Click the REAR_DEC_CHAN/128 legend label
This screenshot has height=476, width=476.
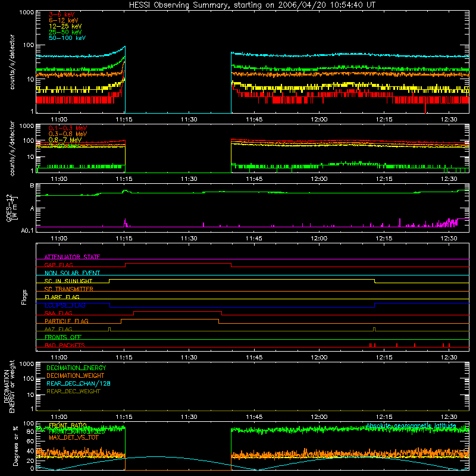tap(79, 383)
